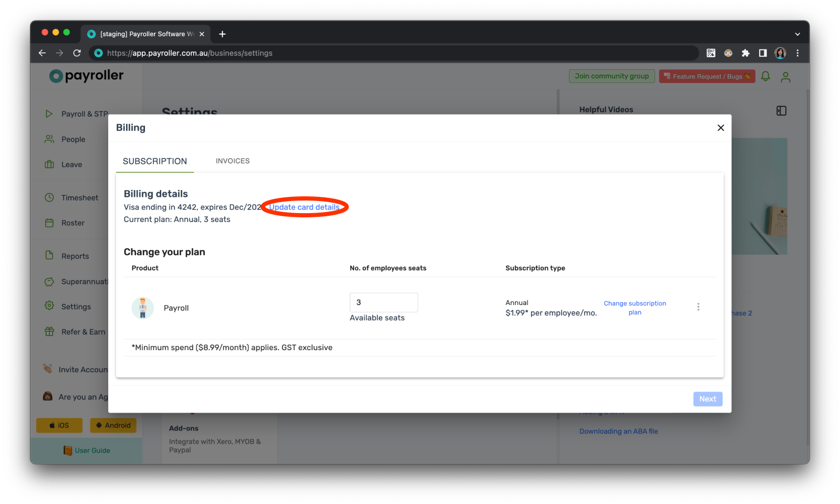Open the User Guide link

click(x=87, y=450)
